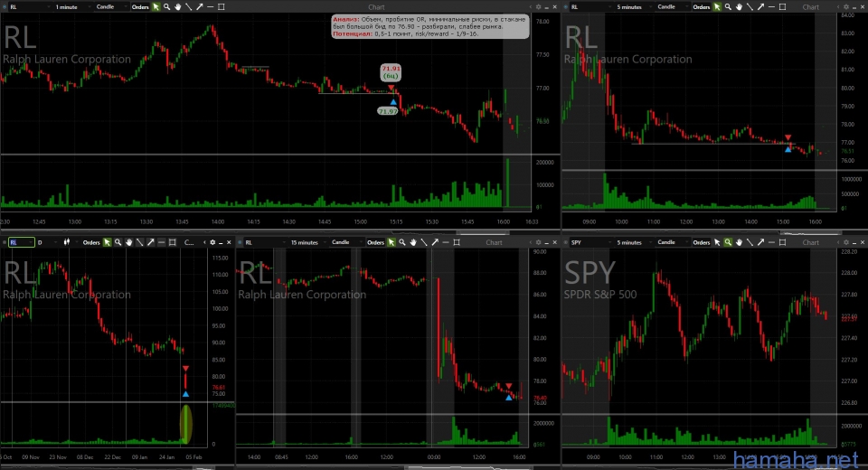Select rectangle tool in RL 1 minute chart

tap(222, 6)
